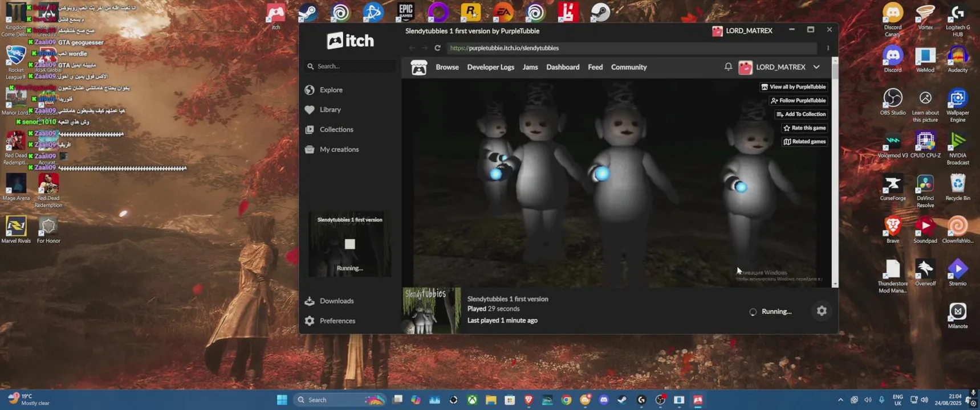Viewport: 980px width, 410px height.
Task: Click View all by PurpleTubbie
Action: coord(794,87)
